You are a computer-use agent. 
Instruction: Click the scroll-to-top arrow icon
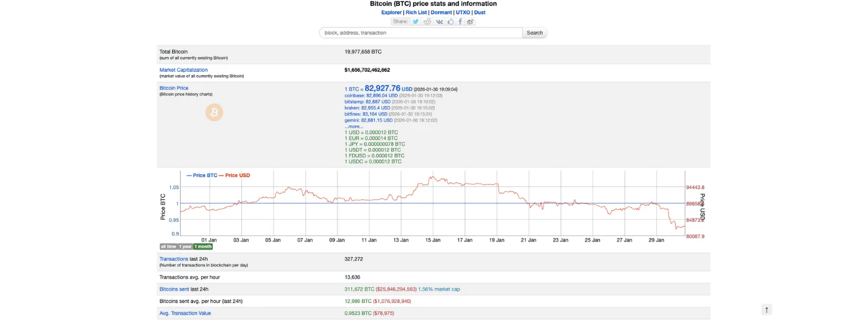pyautogui.click(x=767, y=310)
